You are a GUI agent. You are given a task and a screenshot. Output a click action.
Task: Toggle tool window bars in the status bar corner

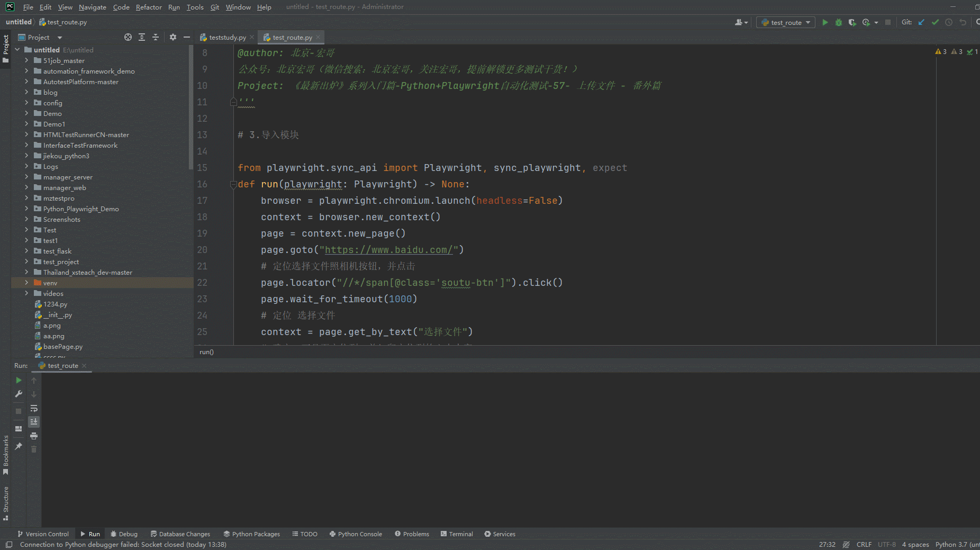(9, 544)
